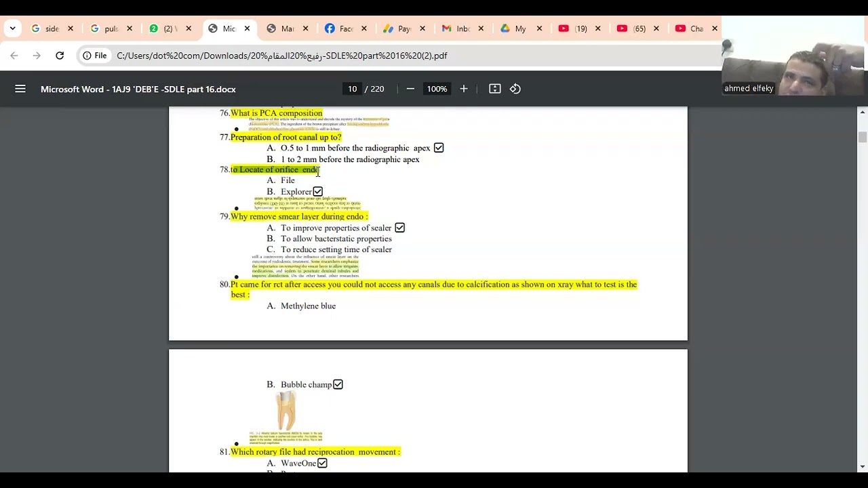Click answer '1 to 2 mm before the radiographic apex'
Screen dimensions: 868x488
point(350,159)
